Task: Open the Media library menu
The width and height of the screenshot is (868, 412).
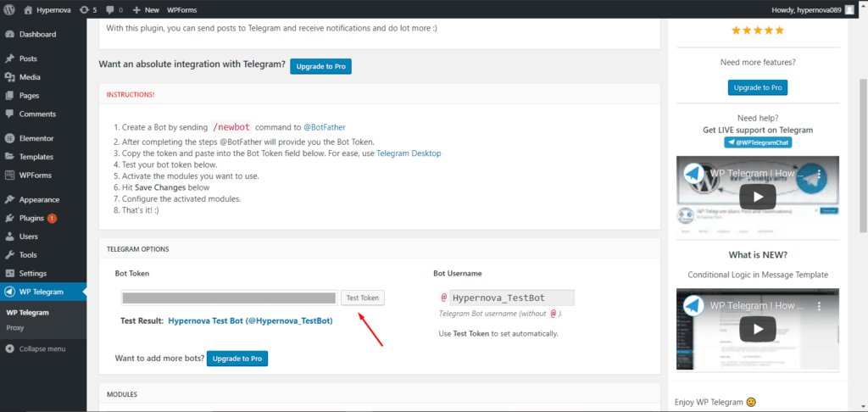Action: (30, 77)
